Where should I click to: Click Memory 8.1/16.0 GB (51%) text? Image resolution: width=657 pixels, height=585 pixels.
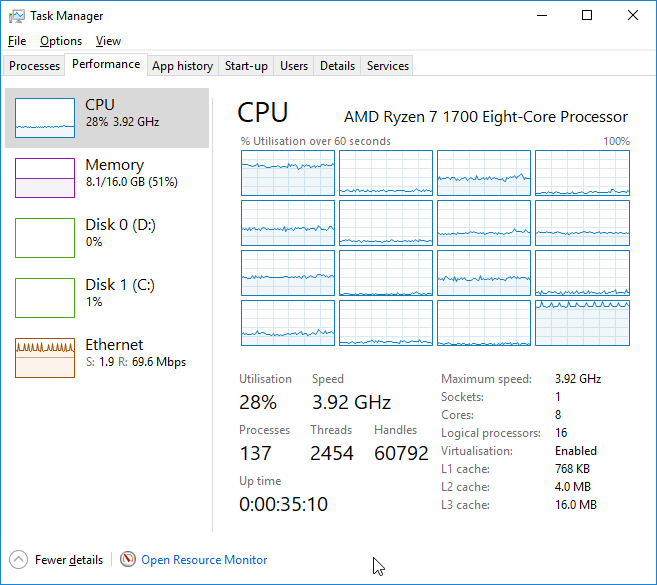(x=131, y=173)
